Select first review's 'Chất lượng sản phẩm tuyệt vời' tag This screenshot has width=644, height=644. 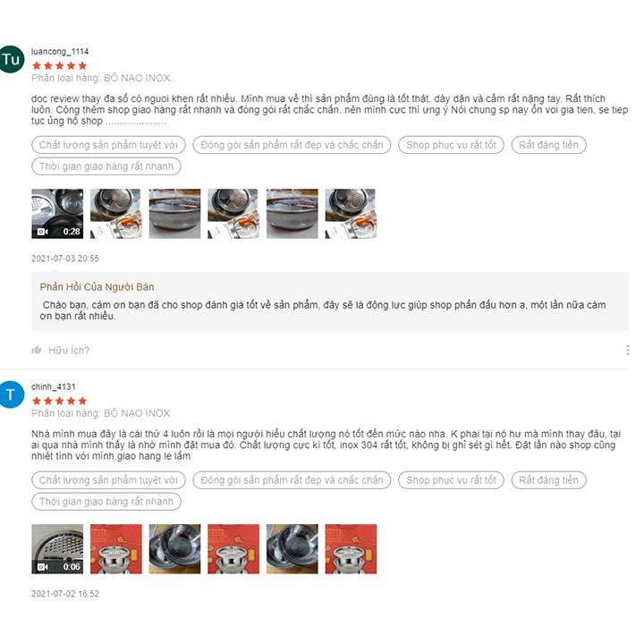(108, 145)
